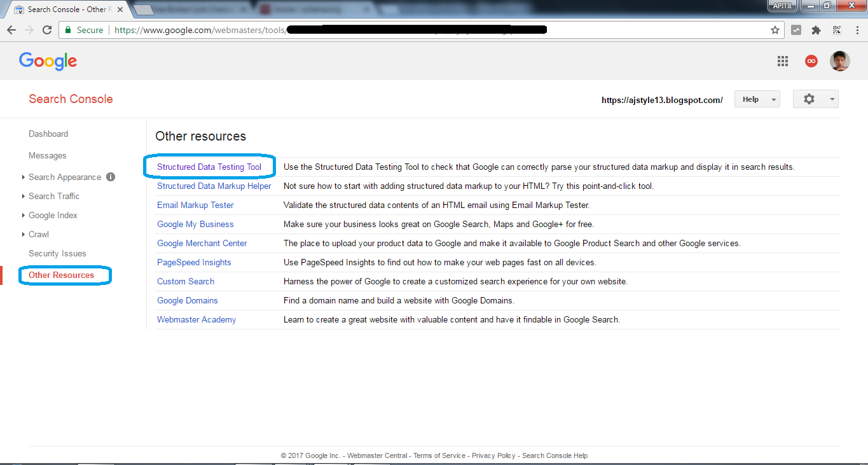The image size is (868, 465).
Task: Click the Privacy Policy footer link
Action: pos(493,455)
